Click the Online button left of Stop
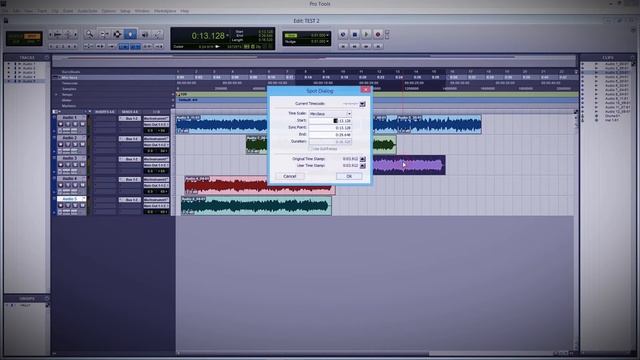The image size is (640, 360). (343, 35)
